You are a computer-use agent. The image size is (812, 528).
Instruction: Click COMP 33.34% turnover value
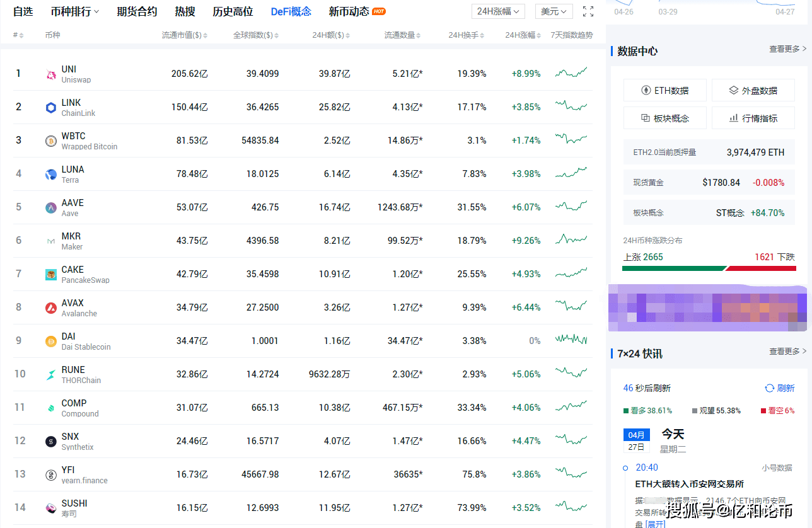[x=472, y=408]
